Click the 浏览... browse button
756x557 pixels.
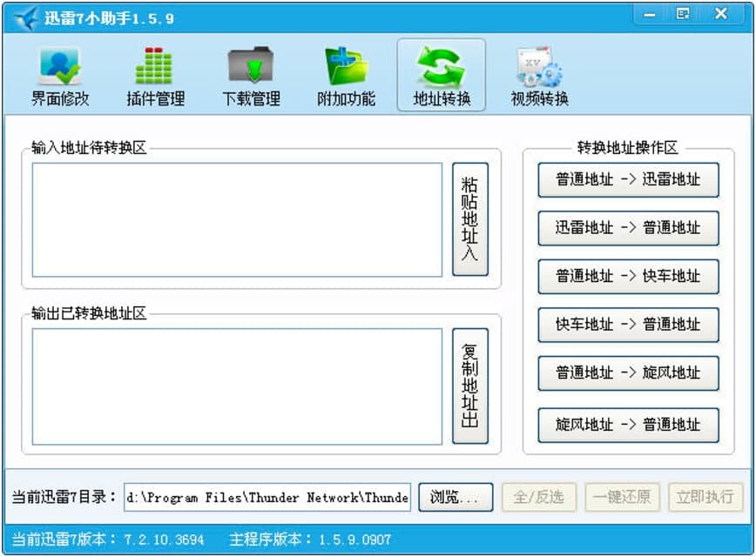click(456, 497)
